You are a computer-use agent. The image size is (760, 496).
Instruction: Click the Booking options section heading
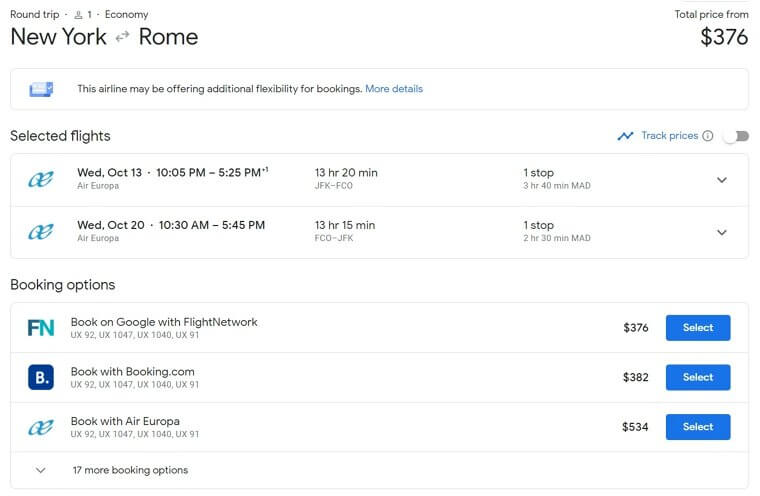[x=63, y=285]
